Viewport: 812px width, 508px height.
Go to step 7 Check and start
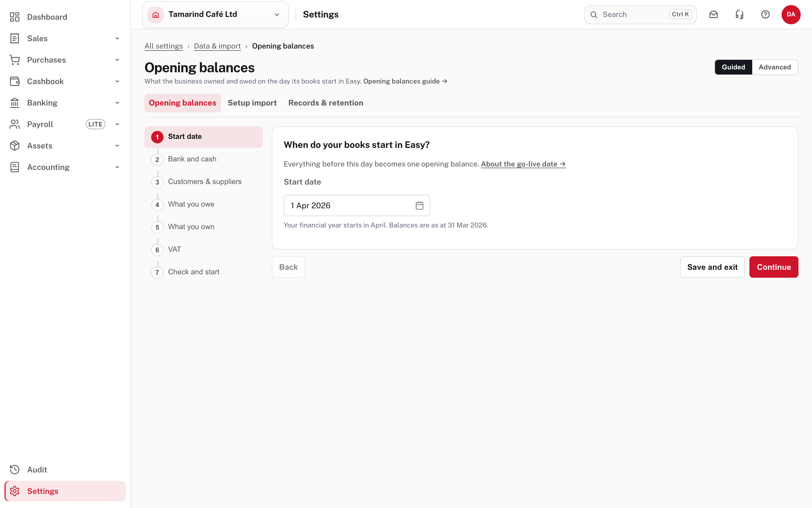coord(203,272)
